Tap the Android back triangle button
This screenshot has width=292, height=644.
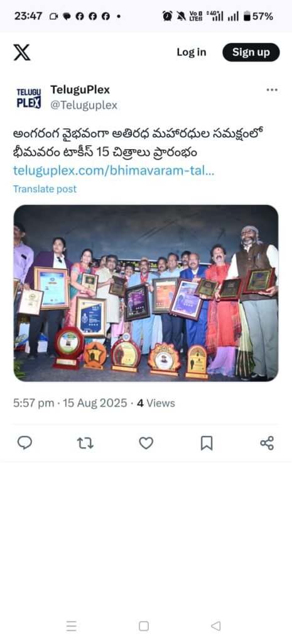pyautogui.click(x=216, y=626)
